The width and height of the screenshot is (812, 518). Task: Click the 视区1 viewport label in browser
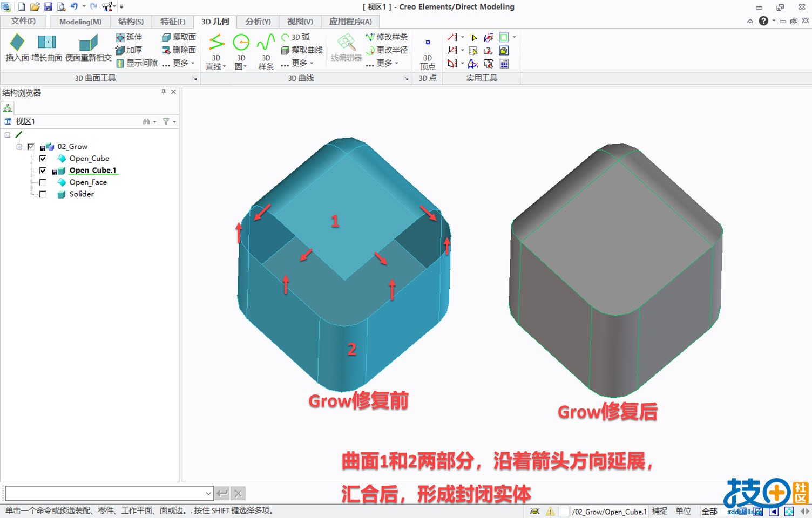coord(25,122)
